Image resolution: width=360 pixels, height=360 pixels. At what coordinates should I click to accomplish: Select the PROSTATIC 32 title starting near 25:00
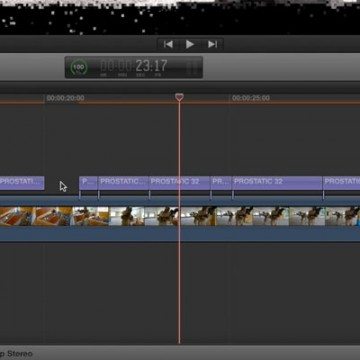point(277,183)
